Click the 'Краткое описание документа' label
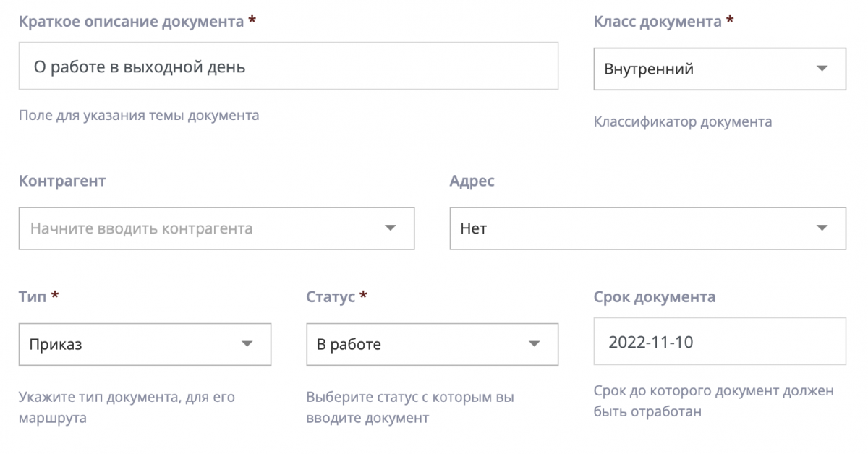Viewport: 868px width, 454px height. pyautogui.click(x=131, y=22)
